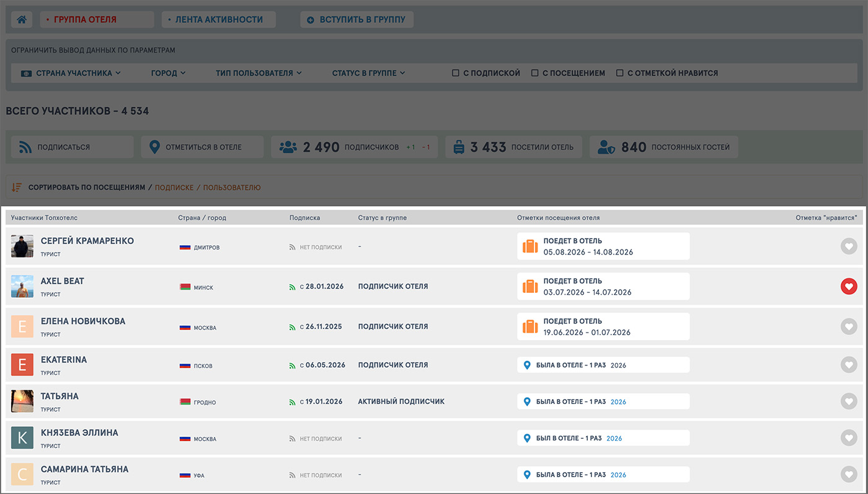
Task: Click the Подписаться button
Action: click(x=73, y=147)
